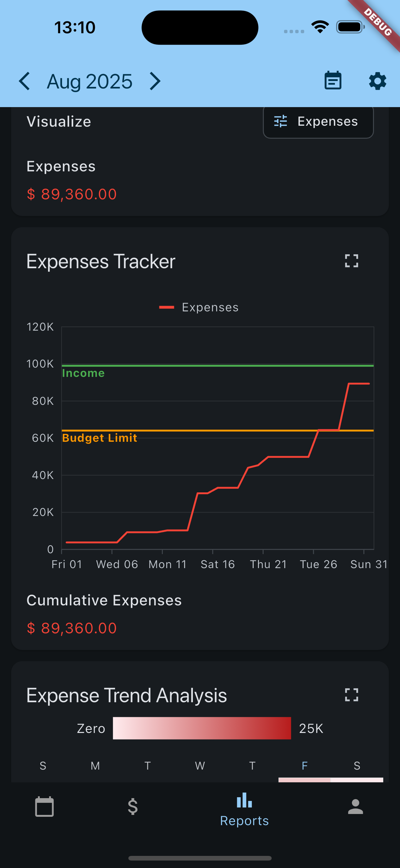Toggle the Expenses series in the chart legend
The height and width of the screenshot is (868, 400).
coord(199,307)
